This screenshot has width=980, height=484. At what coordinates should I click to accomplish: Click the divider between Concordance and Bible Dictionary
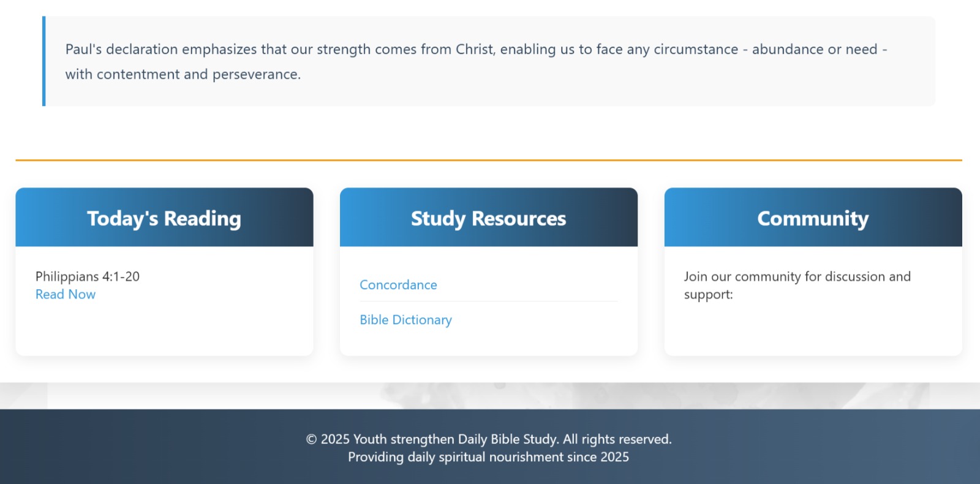[488, 301]
